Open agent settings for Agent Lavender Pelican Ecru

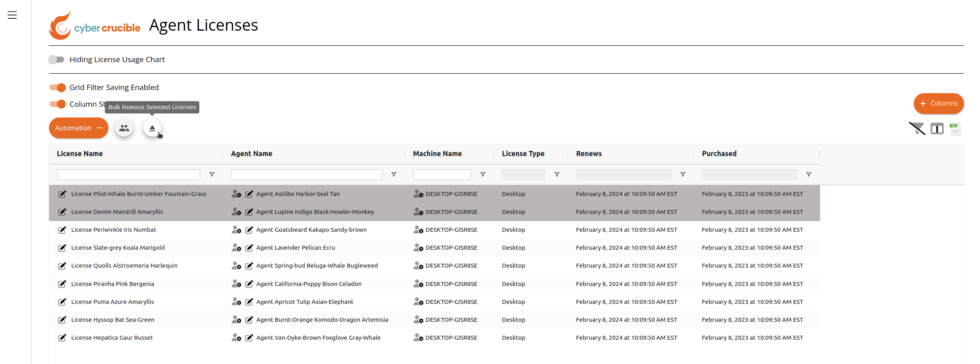[x=236, y=248]
